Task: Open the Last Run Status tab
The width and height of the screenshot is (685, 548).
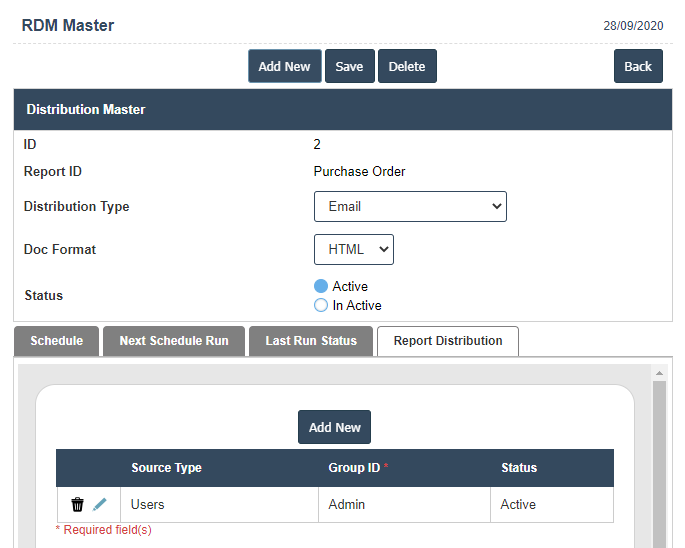Action: coord(311,341)
